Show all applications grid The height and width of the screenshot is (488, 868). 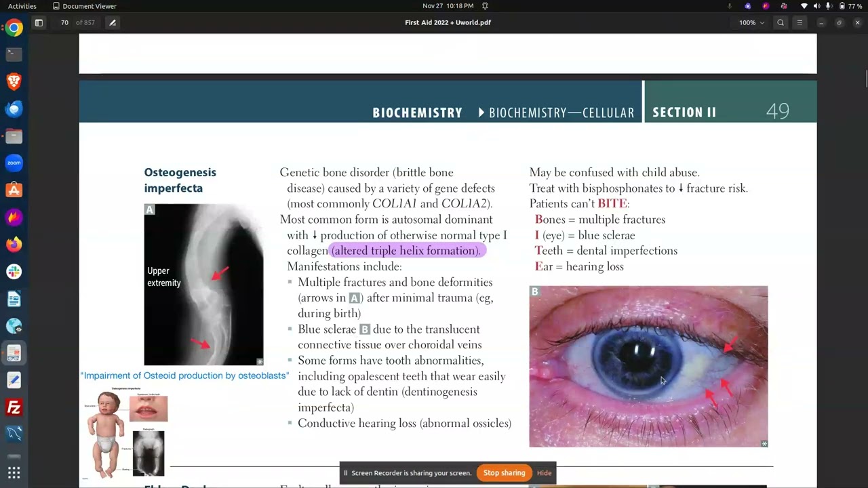click(14, 472)
